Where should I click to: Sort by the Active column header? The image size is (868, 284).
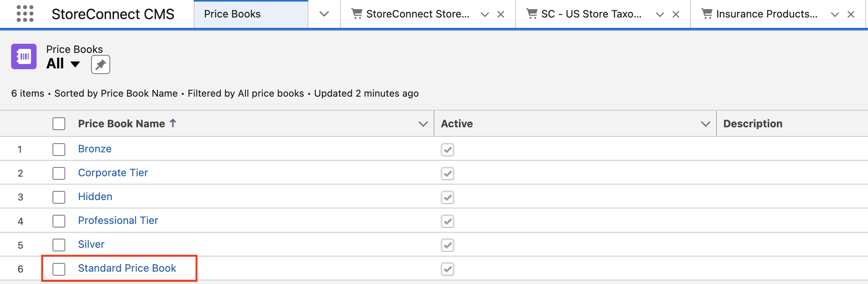point(457,124)
